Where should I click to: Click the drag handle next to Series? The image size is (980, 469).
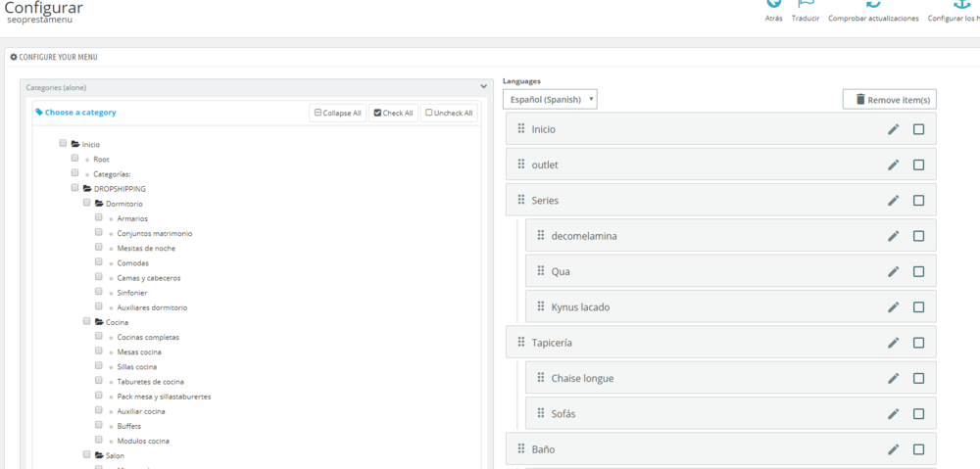pos(521,200)
